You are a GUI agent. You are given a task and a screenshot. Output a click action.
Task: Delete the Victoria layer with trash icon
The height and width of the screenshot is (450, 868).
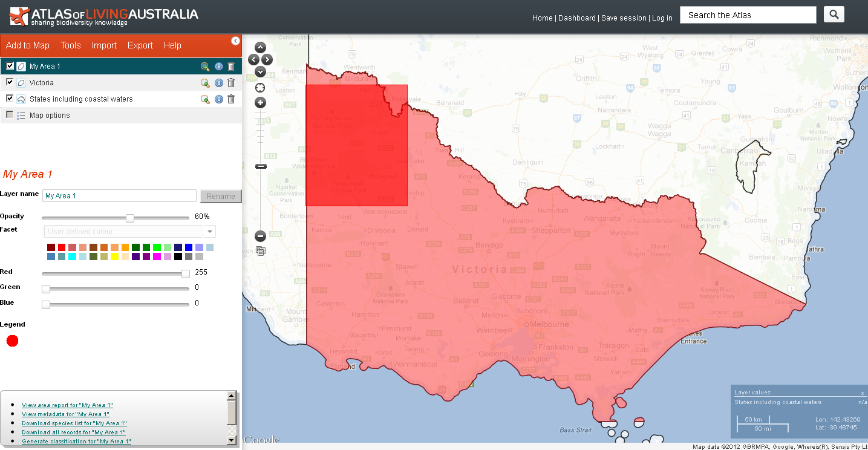tap(230, 83)
